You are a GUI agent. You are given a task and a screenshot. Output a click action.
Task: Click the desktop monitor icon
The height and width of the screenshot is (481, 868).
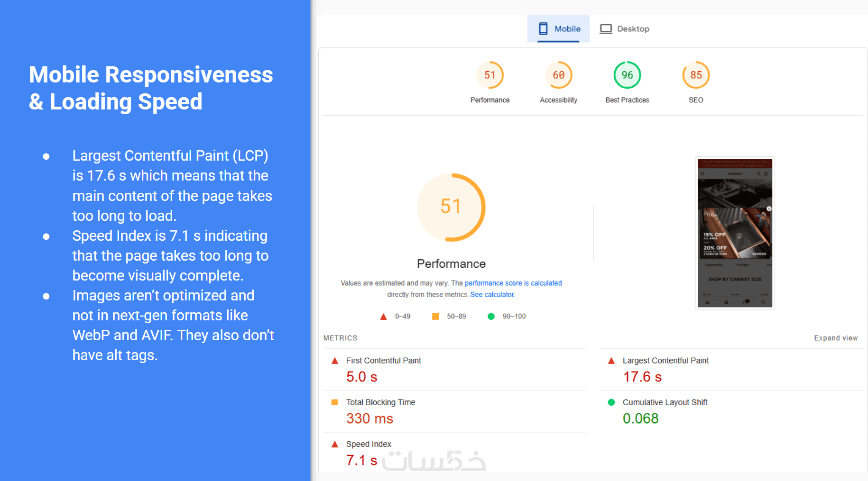point(606,29)
